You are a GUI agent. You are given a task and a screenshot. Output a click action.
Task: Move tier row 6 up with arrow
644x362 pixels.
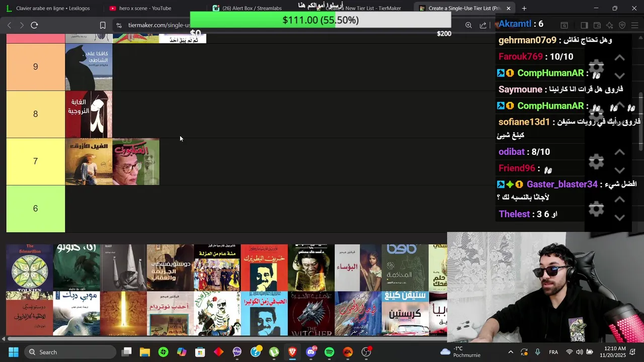[620, 200]
